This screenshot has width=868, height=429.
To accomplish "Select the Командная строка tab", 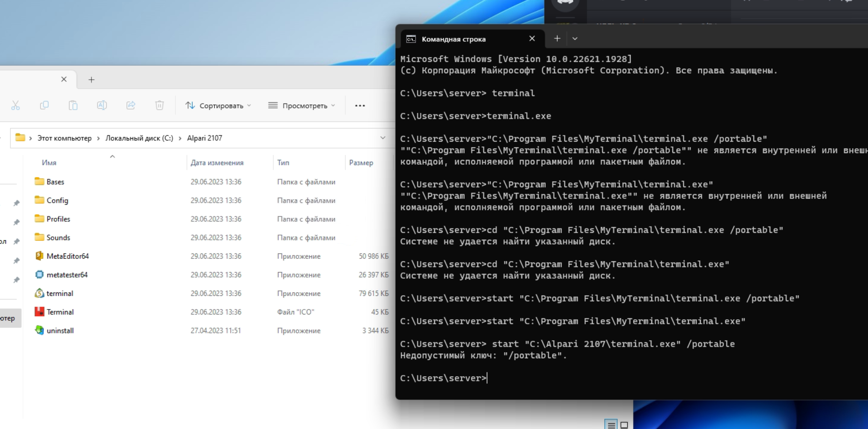I will [x=453, y=39].
